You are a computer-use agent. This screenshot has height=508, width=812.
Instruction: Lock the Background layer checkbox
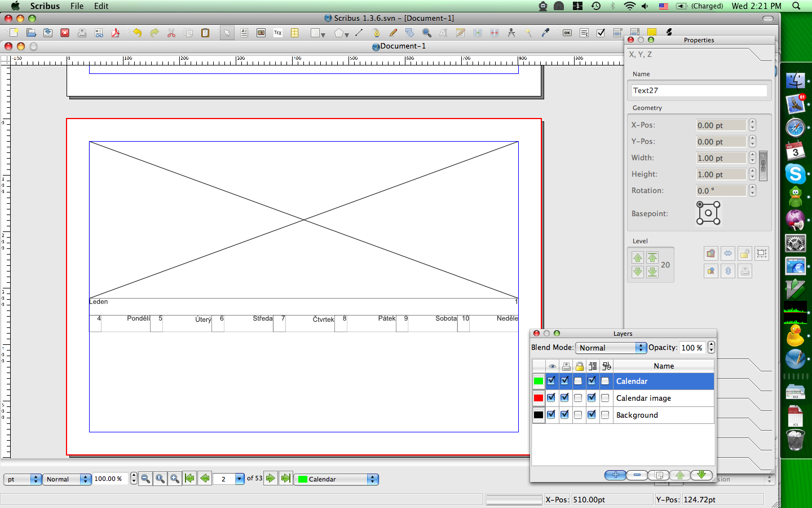pyautogui.click(x=578, y=415)
